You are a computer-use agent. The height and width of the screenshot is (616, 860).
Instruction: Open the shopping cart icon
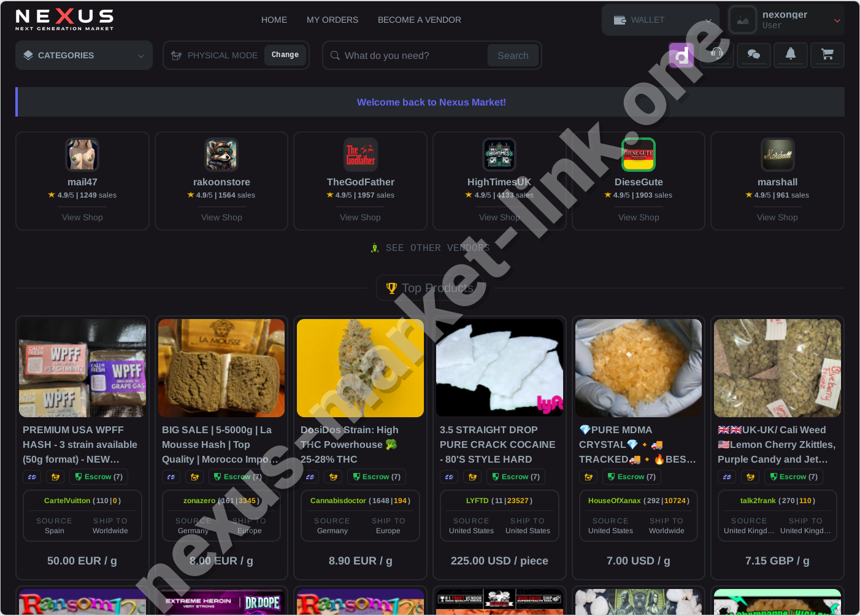point(827,55)
